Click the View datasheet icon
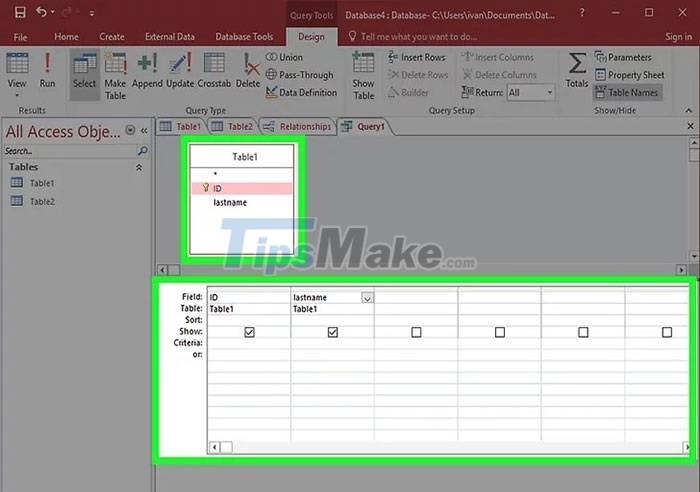Image resolution: width=700 pixels, height=492 pixels. [17, 63]
